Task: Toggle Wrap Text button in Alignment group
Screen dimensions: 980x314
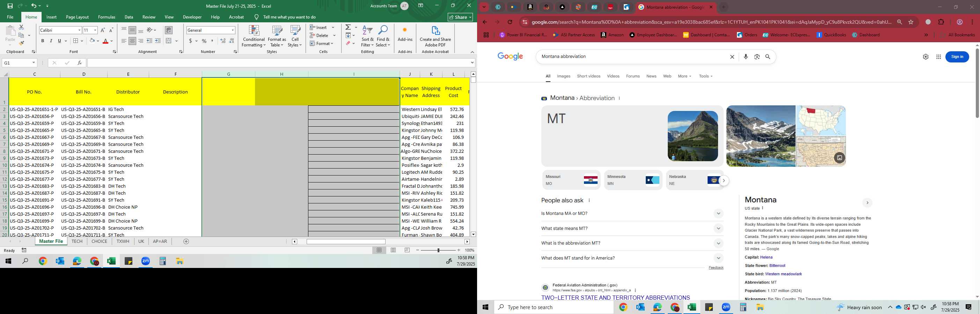Action: pos(169,30)
